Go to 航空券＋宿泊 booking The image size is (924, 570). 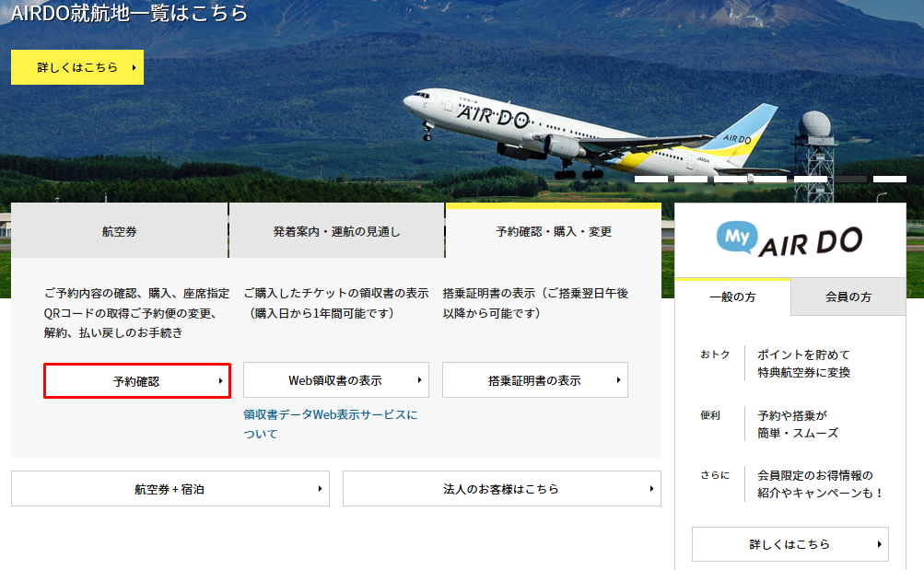coord(170,489)
